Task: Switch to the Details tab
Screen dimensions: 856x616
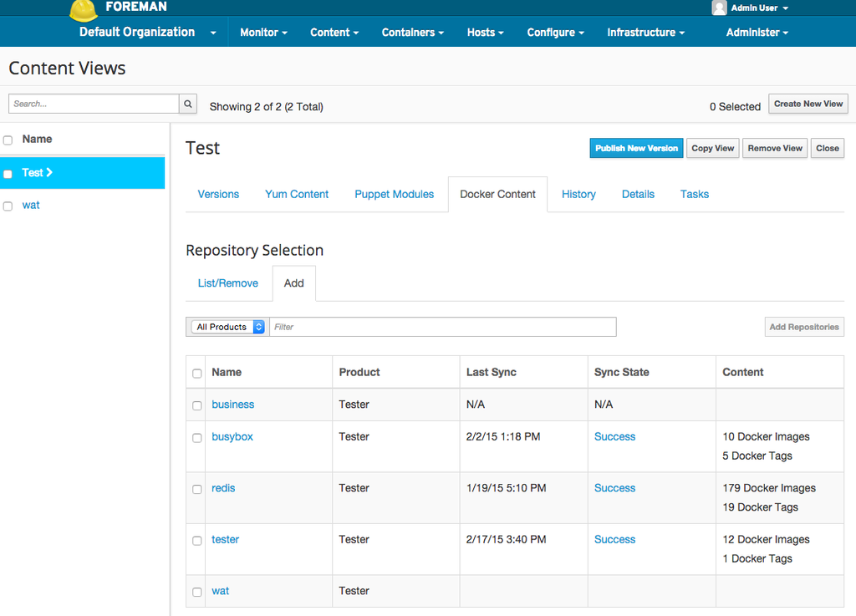Action: (x=638, y=194)
